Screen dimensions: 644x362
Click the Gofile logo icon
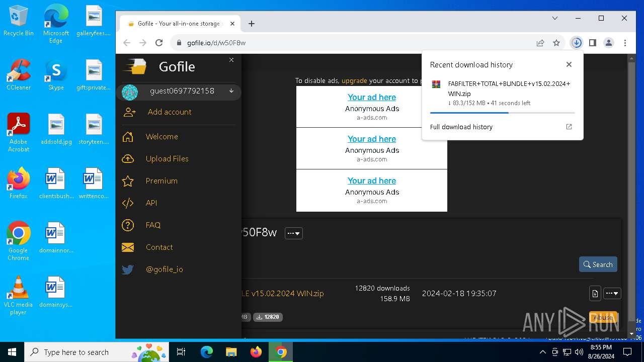[x=135, y=67]
